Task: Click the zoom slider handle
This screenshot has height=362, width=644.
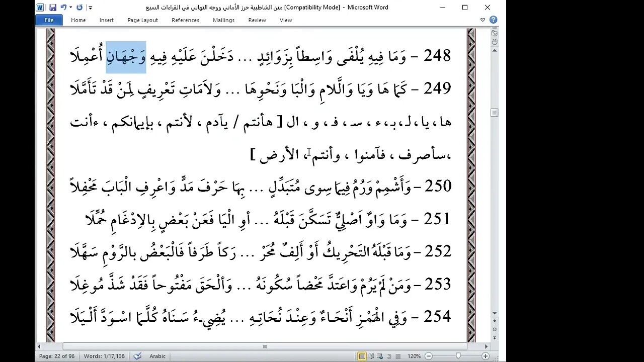Action: click(458, 356)
